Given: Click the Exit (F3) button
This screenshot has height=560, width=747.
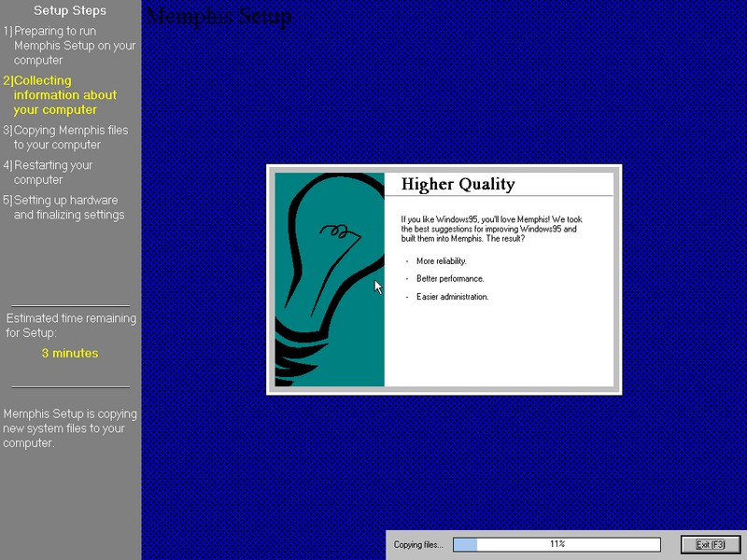Looking at the screenshot, I should pyautogui.click(x=711, y=544).
